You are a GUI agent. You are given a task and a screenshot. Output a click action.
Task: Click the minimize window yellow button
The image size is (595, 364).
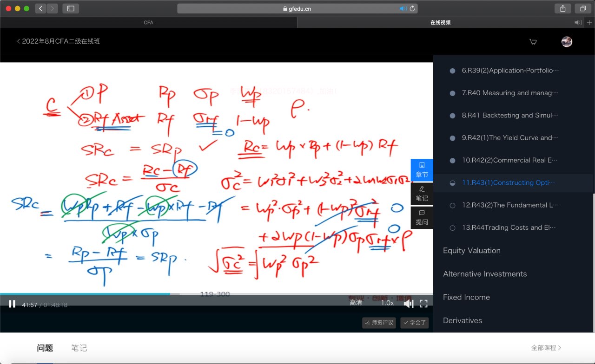tap(18, 8)
